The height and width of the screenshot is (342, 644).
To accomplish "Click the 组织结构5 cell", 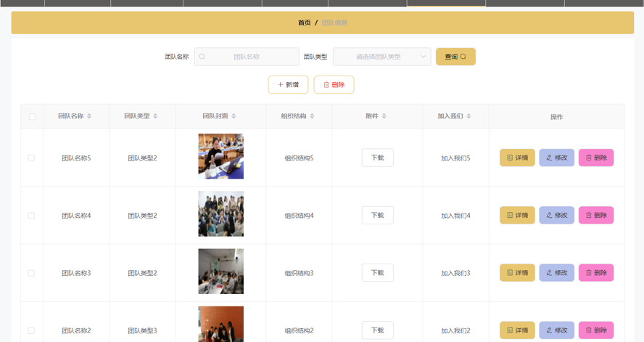I will point(299,158).
